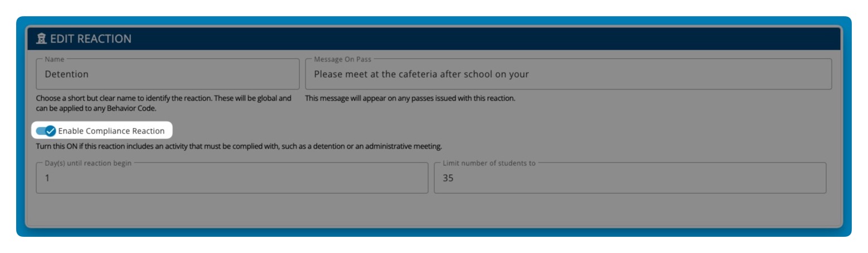This screenshot has width=868, height=253.
Task: Click the Message On Pass floating label
Action: click(x=342, y=59)
